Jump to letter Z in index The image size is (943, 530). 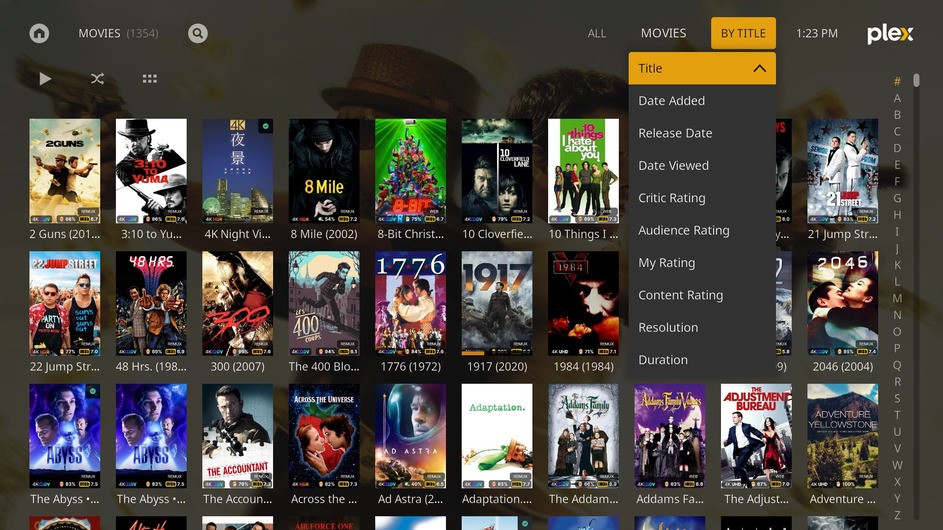897,515
